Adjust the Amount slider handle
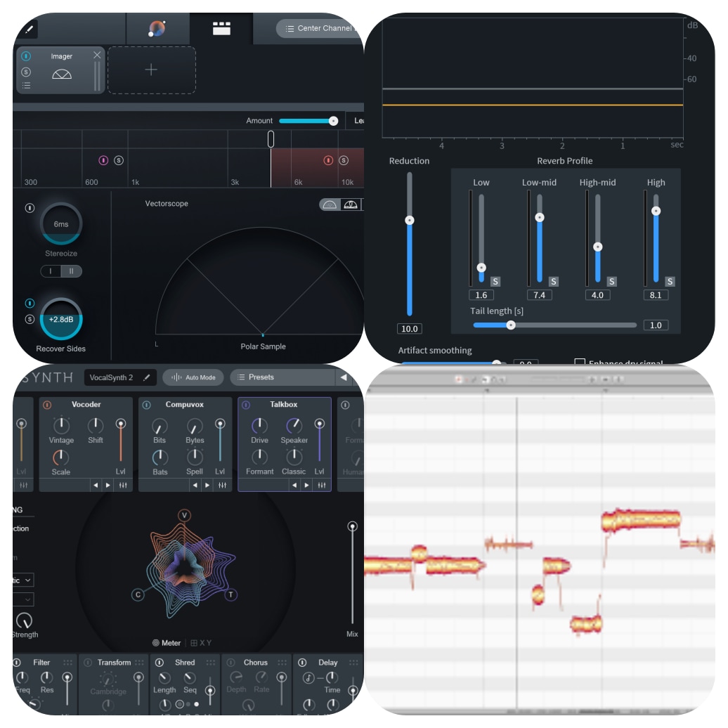Viewport: 728px width, 728px height. (333, 121)
